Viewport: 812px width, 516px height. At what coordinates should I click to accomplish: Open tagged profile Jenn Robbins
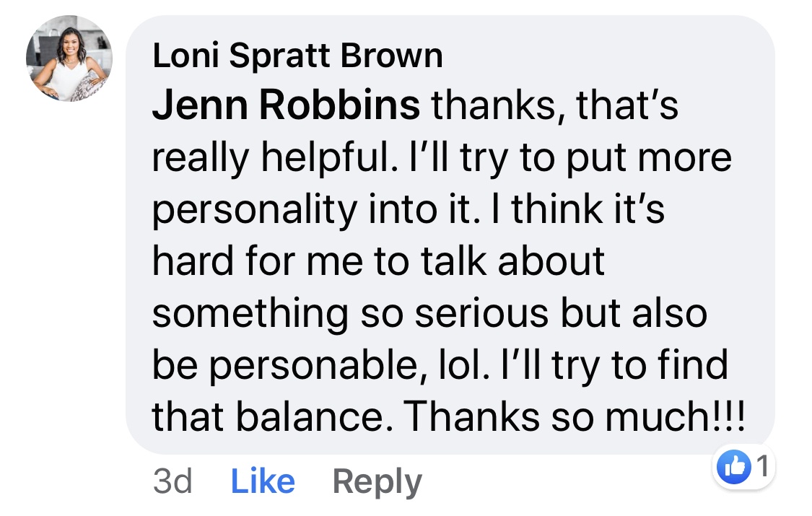point(286,105)
